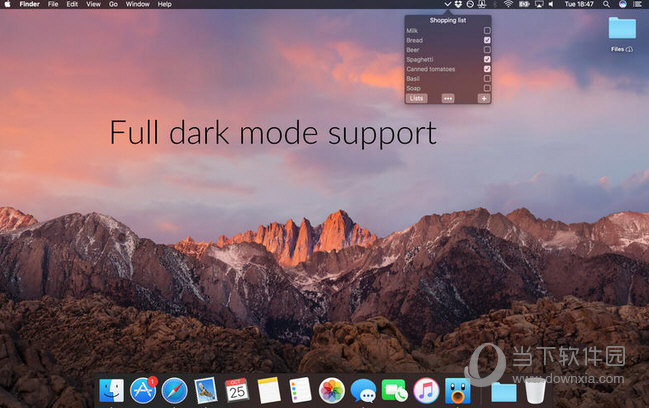This screenshot has height=408, width=649.
Task: Open the three-dots options button
Action: click(448, 98)
